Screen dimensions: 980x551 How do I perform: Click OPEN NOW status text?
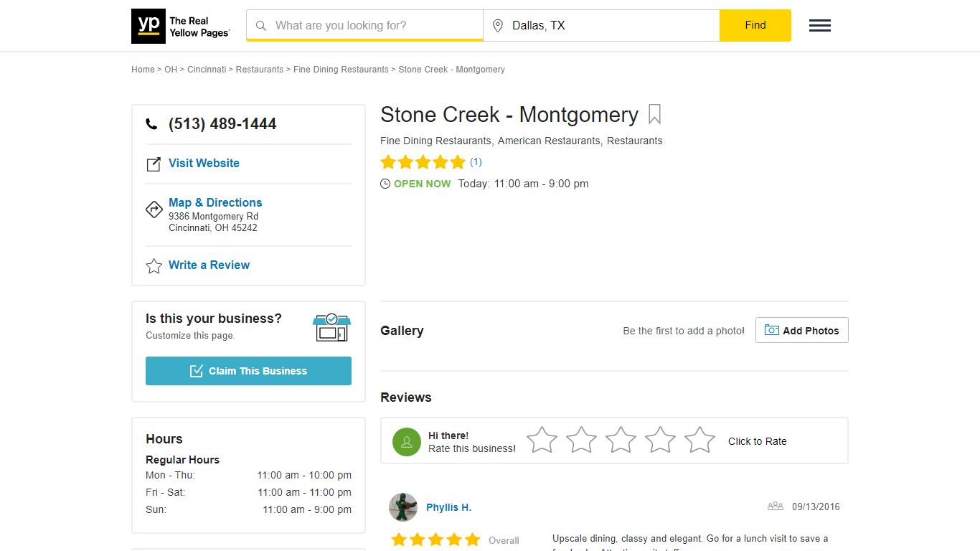click(423, 184)
